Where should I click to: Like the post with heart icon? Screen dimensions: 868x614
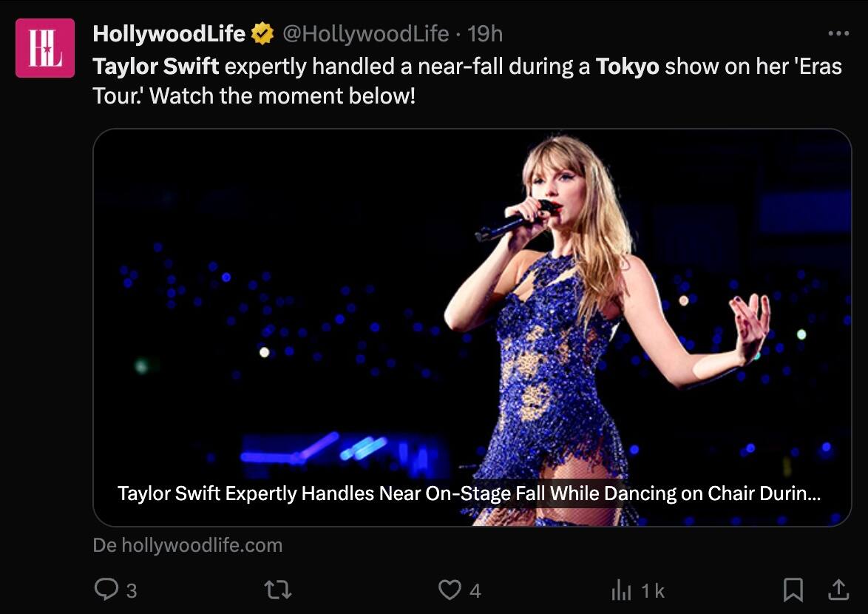pyautogui.click(x=450, y=590)
